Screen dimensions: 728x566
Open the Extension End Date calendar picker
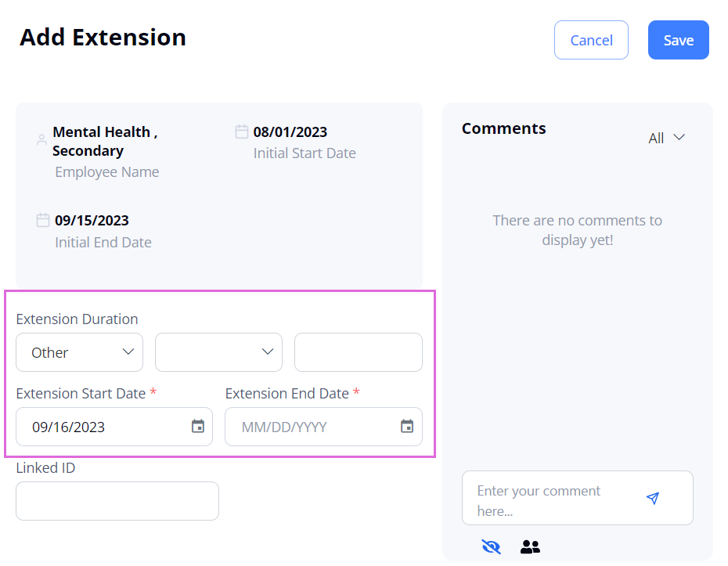[x=407, y=427]
